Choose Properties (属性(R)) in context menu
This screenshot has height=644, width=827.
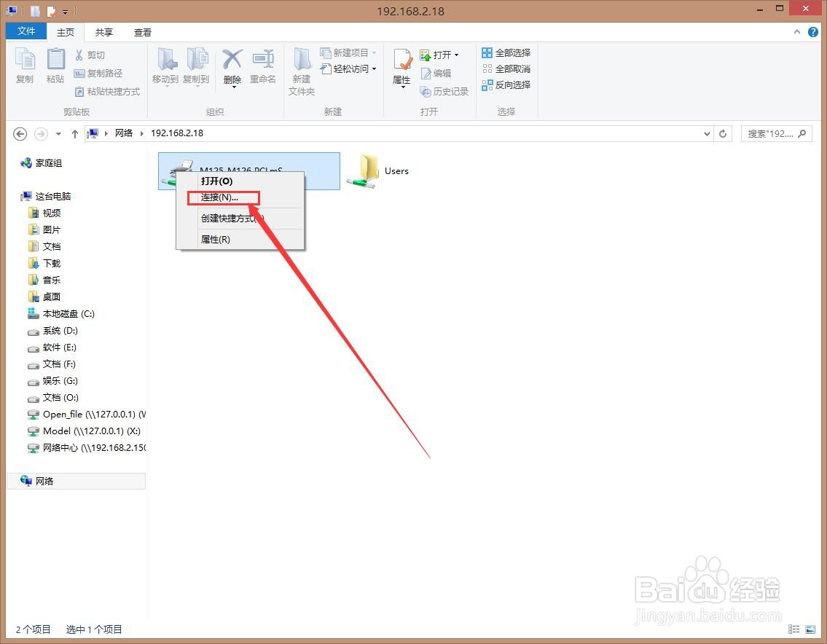pos(240,240)
